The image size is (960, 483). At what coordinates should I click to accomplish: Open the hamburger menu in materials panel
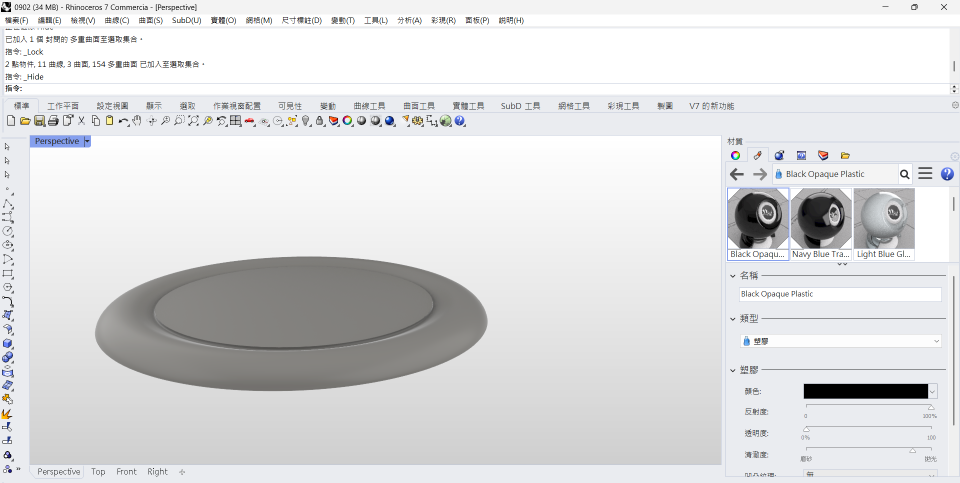point(925,174)
